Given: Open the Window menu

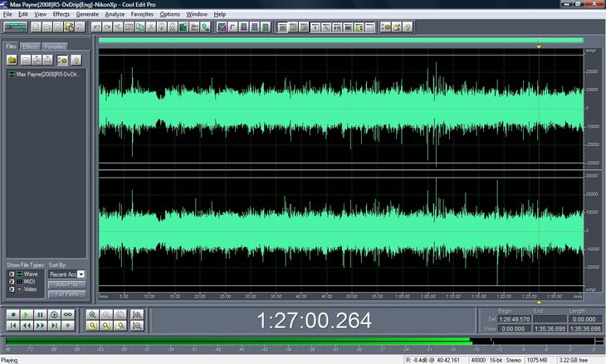Looking at the screenshot, I should 197,14.
